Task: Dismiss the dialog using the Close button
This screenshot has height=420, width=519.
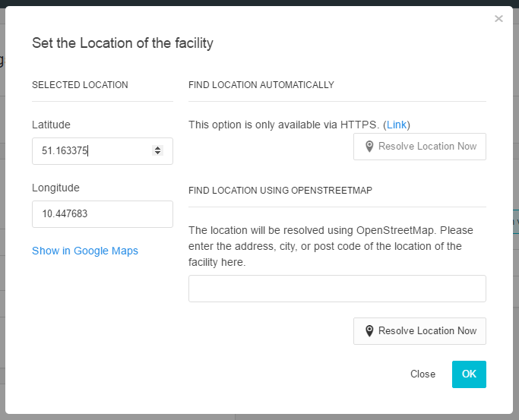Action: (422, 374)
